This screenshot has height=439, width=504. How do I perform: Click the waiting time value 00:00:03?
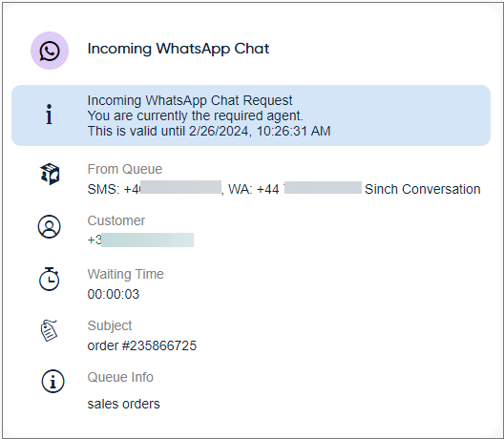pyautogui.click(x=114, y=294)
